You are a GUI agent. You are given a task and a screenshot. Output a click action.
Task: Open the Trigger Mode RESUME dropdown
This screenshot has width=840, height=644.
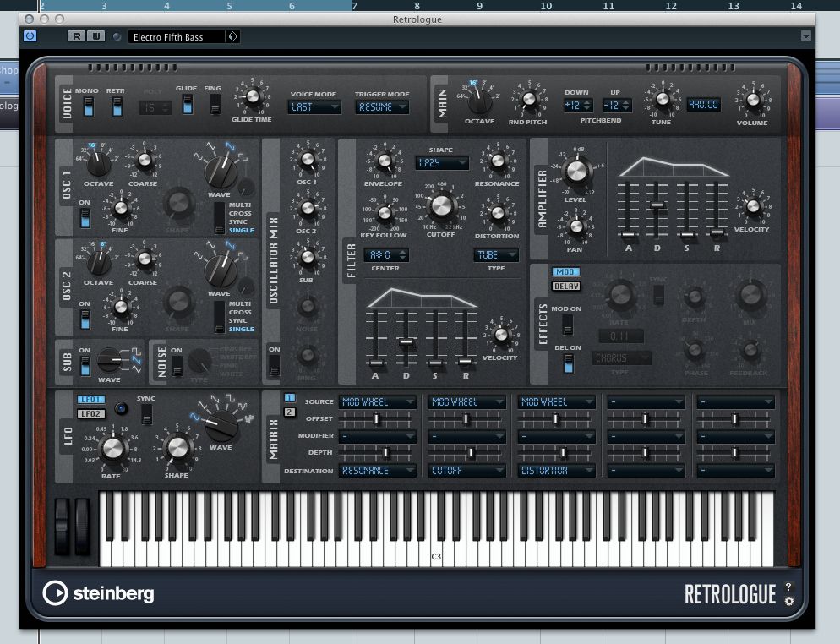[382, 107]
